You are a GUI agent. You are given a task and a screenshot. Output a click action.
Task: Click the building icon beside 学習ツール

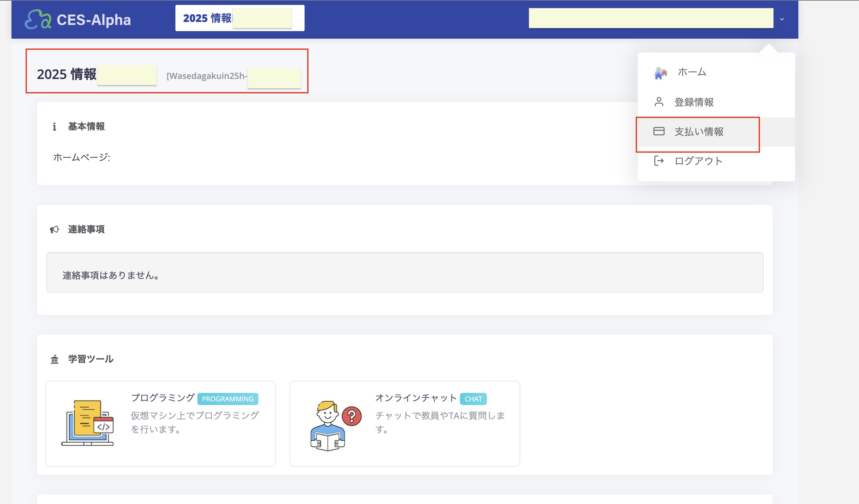(x=54, y=359)
